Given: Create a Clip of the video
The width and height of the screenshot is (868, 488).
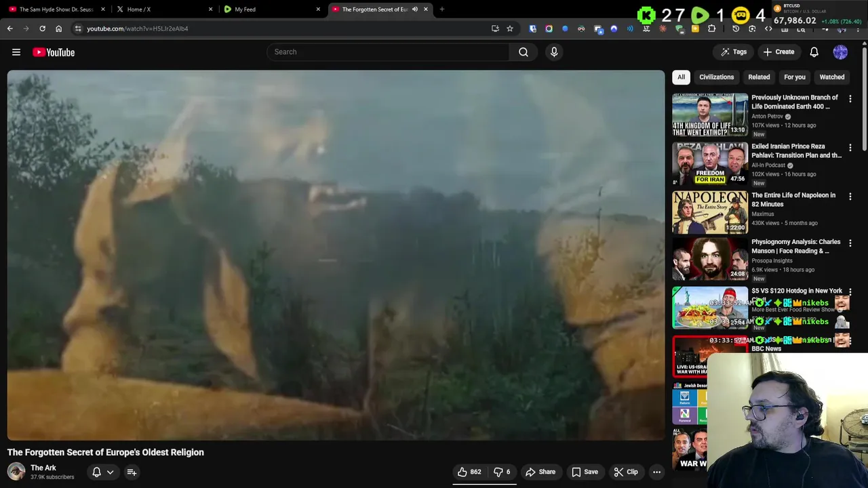Looking at the screenshot, I should [626, 472].
